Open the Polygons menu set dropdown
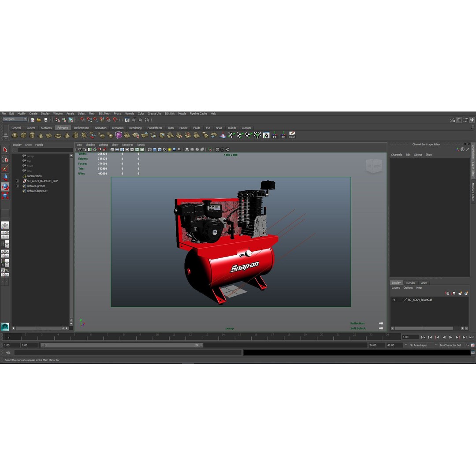 (15, 119)
